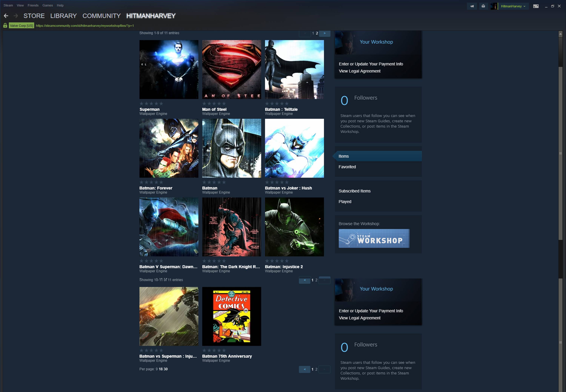Select Favorited in the sidebar

(x=347, y=167)
